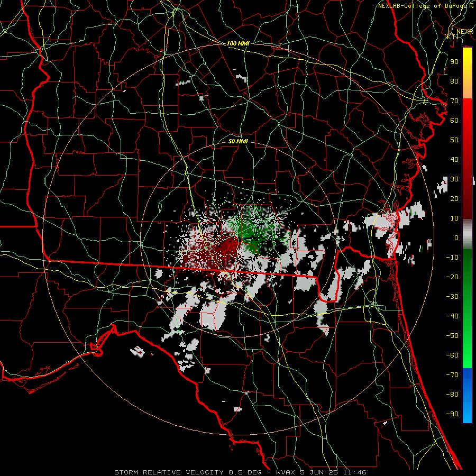Click the "-30" color scale label
Image resolution: width=476 pixels, height=476 pixels.
coord(452,297)
